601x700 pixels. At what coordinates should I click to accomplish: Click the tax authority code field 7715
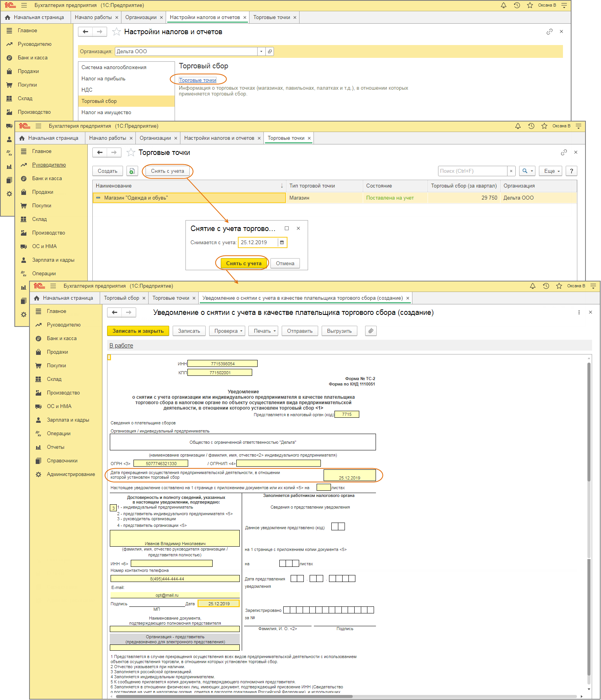click(x=346, y=414)
